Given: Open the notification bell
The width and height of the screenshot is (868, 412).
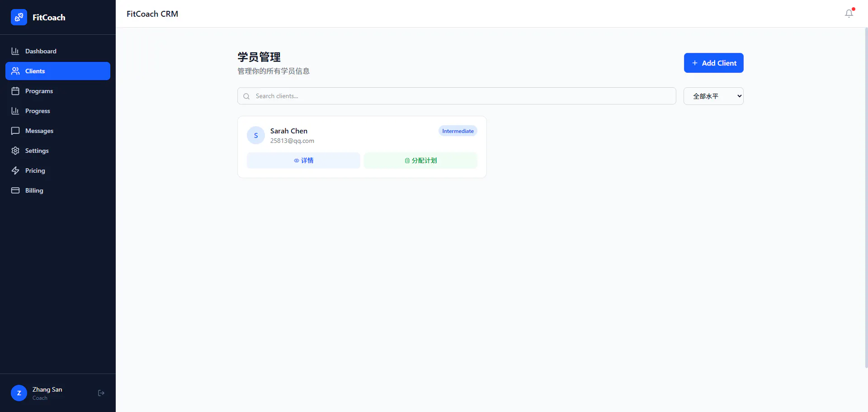Looking at the screenshot, I should point(849,14).
